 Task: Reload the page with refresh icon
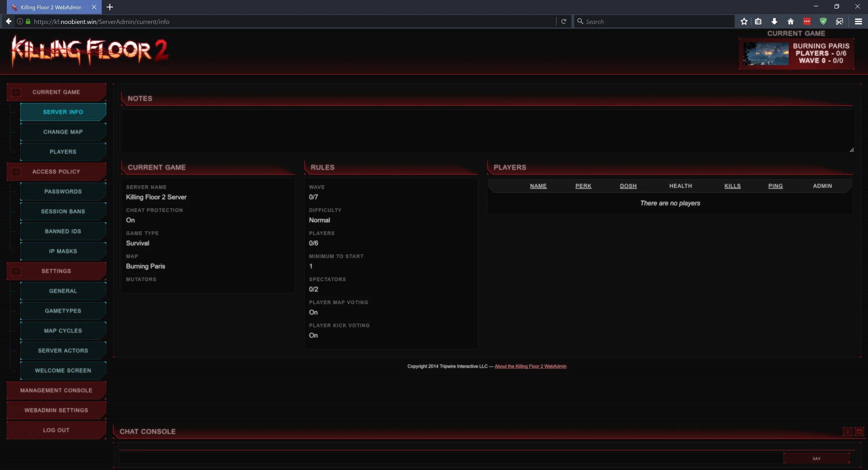pos(563,22)
